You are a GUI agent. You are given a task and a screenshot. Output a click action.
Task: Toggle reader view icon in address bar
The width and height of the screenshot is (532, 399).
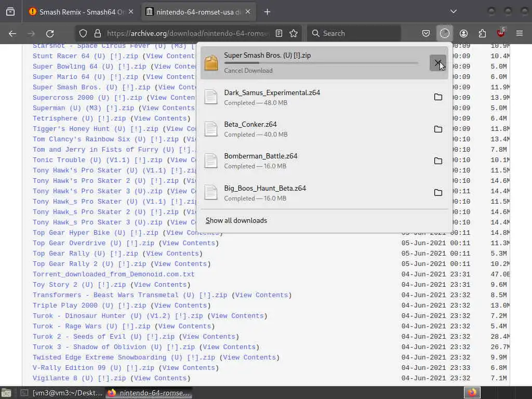tap(279, 33)
